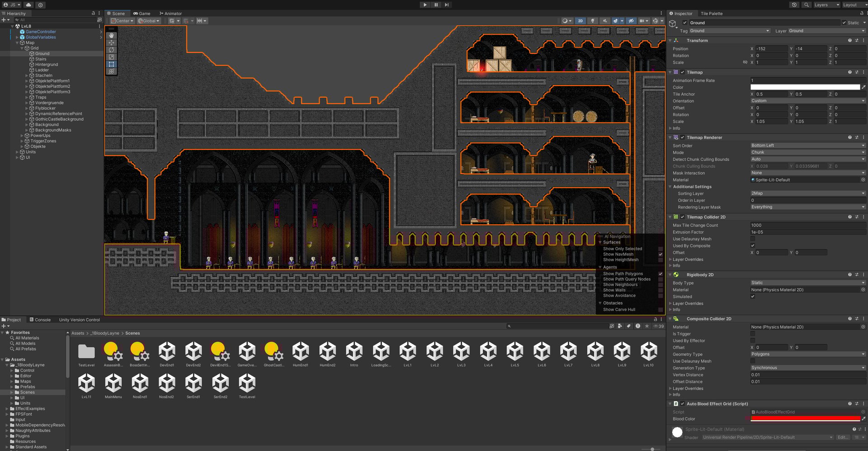Toggle the Used By Composite checkbox
The width and height of the screenshot is (868, 451).
[753, 246]
